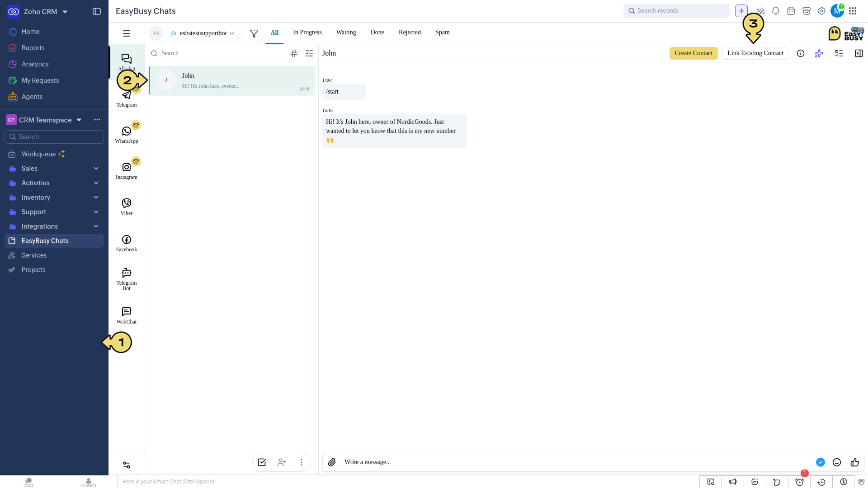Switch to the In Progress tab
Screen dimensions: 868x488
click(x=307, y=33)
